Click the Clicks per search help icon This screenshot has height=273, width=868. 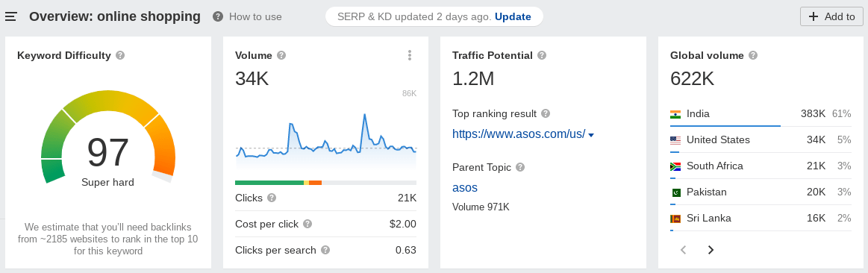pos(325,250)
